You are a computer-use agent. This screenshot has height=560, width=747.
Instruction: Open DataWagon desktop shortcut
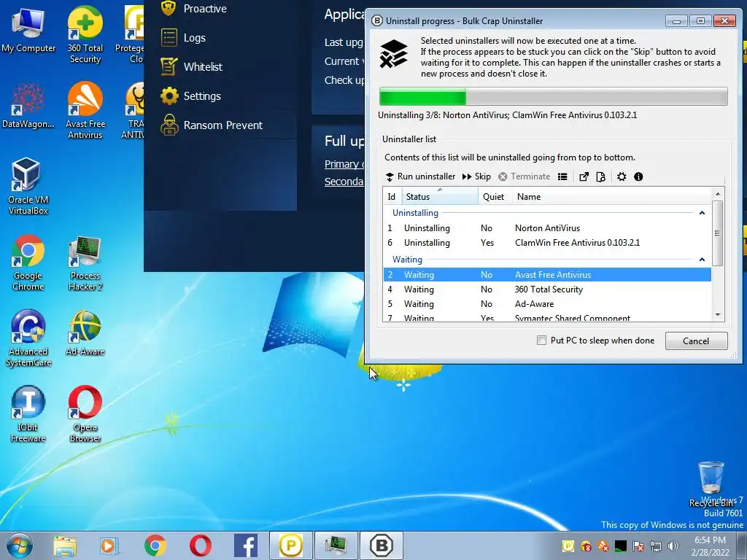pos(28,106)
